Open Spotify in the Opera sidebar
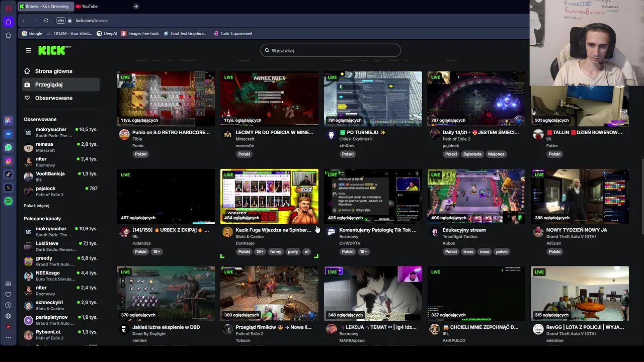Image resolution: width=644 pixels, height=362 pixels. coord(8,201)
